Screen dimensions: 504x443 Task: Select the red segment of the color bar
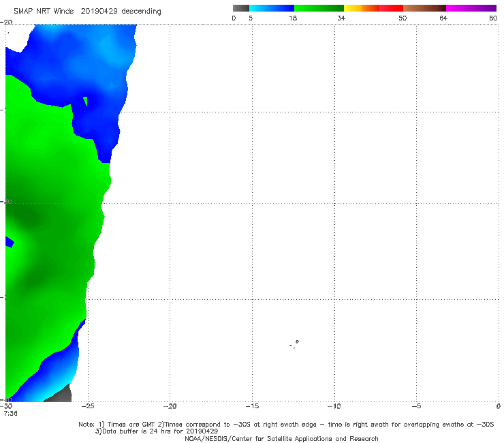click(391, 8)
